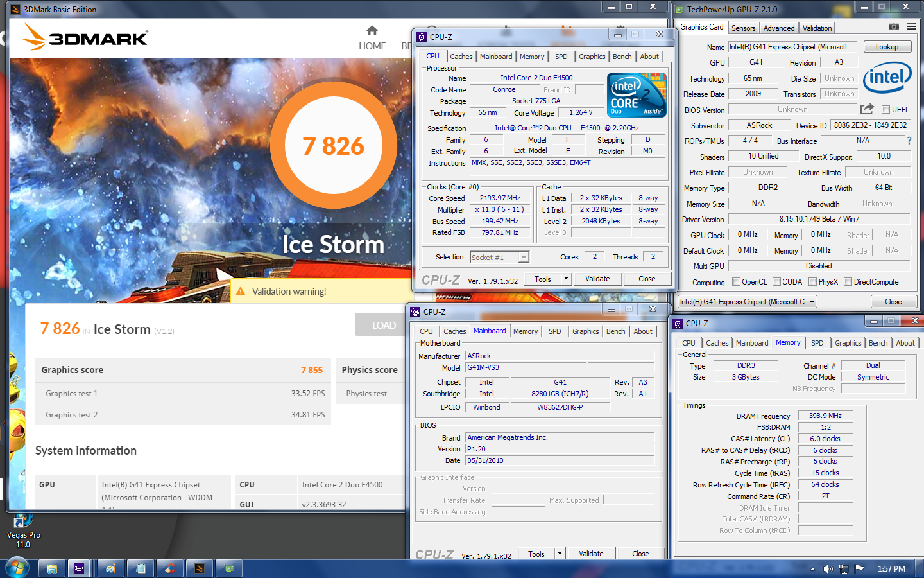
Task: Click the Physics score heading
Action: point(370,370)
